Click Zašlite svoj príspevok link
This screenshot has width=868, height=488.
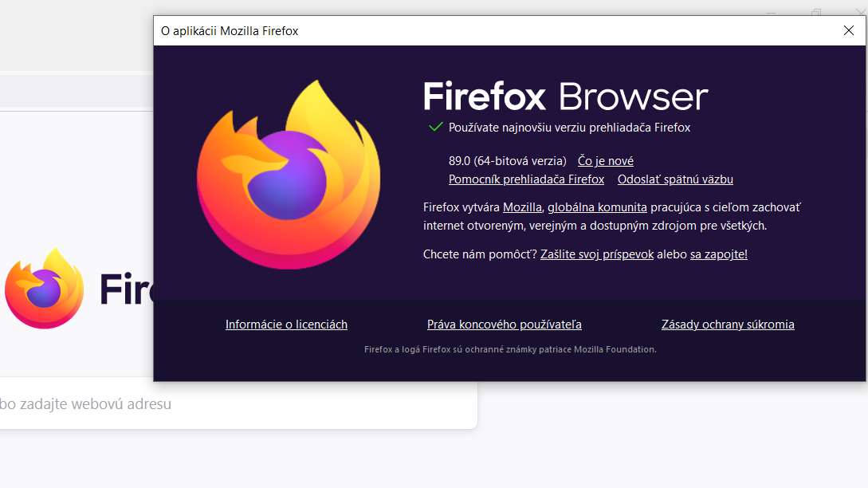pos(597,254)
